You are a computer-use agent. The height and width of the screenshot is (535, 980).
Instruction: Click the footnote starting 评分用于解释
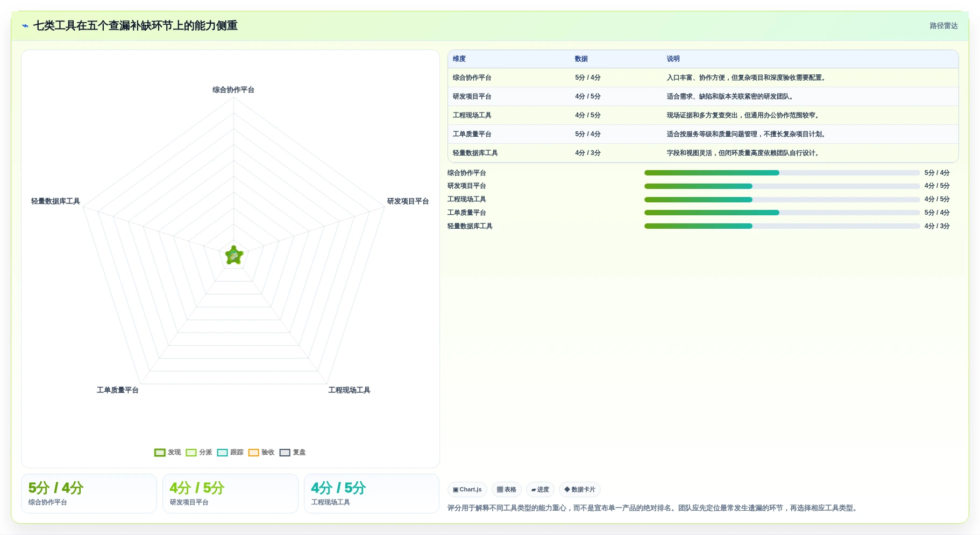pyautogui.click(x=654, y=508)
